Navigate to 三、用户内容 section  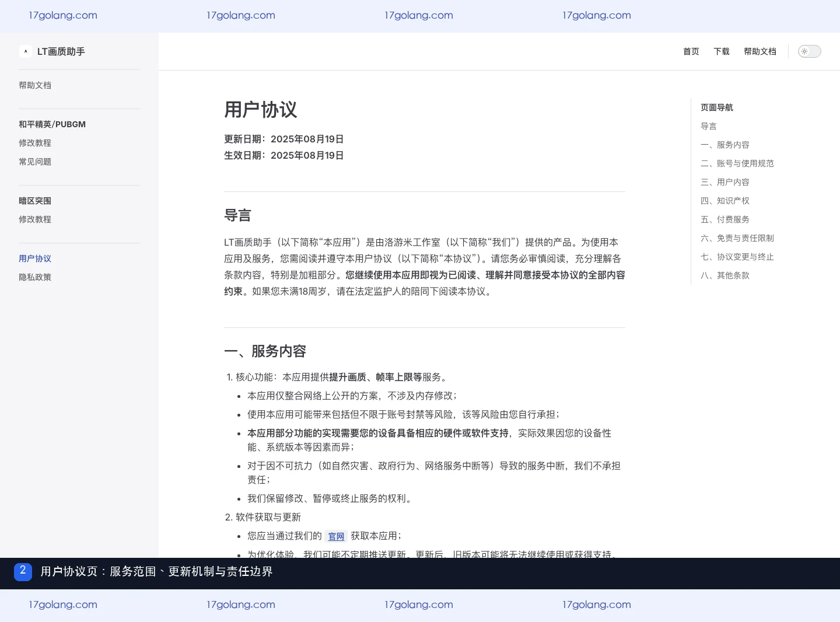(x=725, y=182)
